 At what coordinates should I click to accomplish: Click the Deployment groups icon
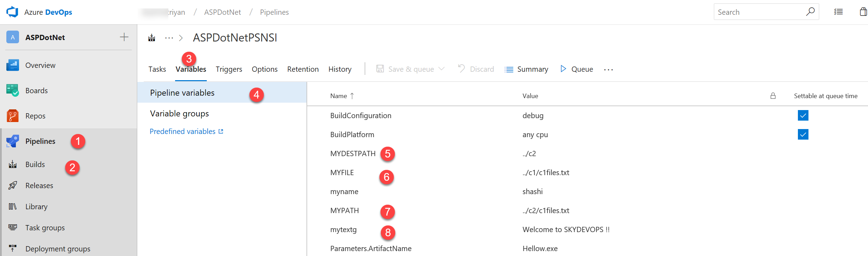[13, 249]
